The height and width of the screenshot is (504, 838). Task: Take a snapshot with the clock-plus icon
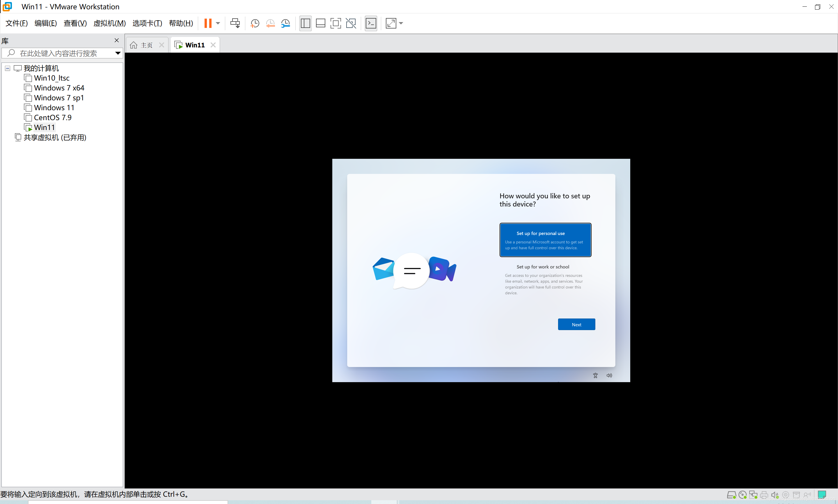coord(255,23)
